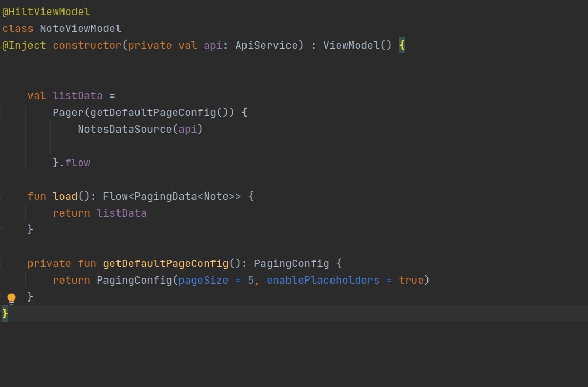588x387 pixels.
Task: Click the load function name
Action: click(65, 197)
